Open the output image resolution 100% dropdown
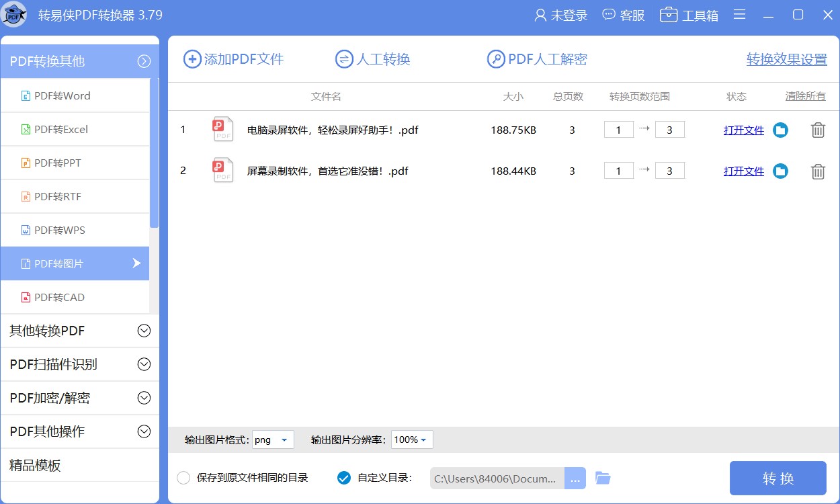Screen dimensions: 840x504 pos(412,439)
